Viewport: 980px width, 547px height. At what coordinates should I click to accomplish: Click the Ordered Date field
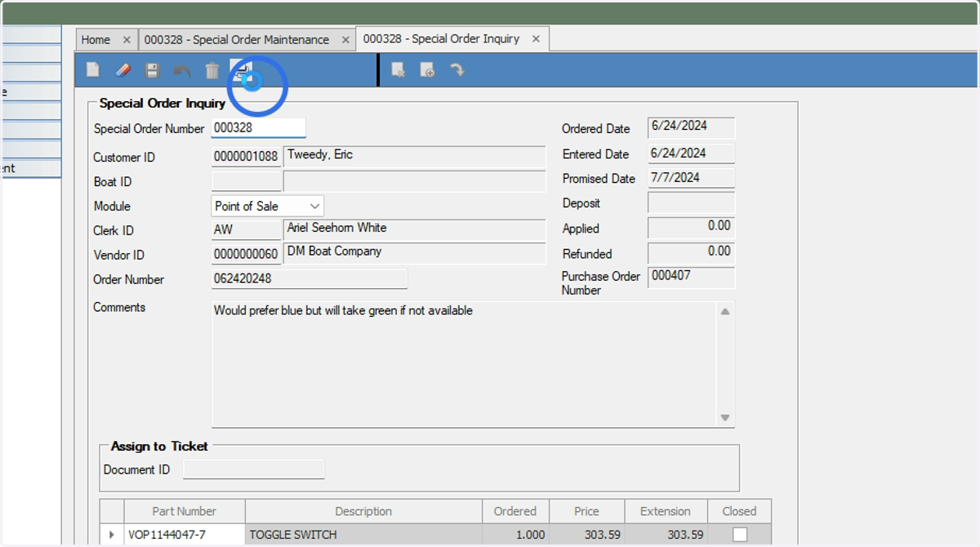click(691, 128)
